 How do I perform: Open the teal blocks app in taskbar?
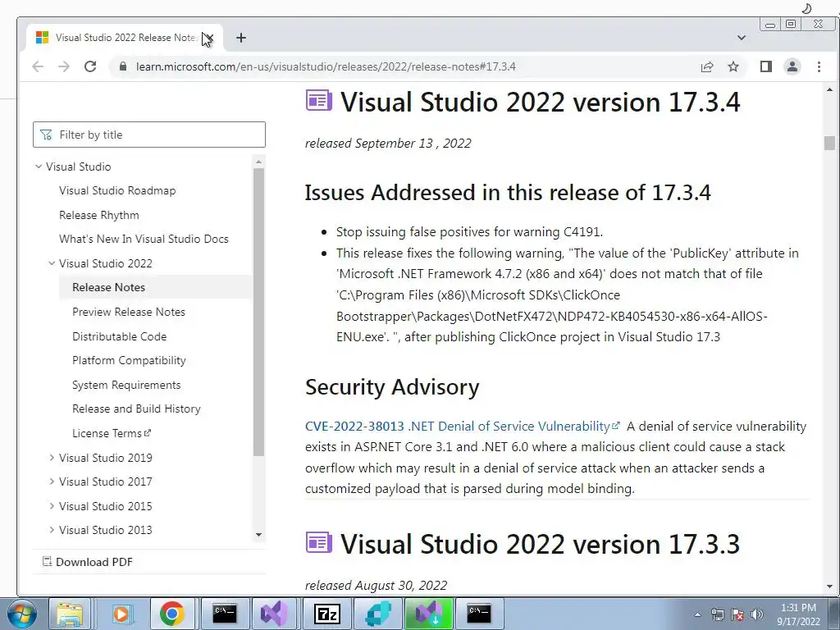pyautogui.click(x=377, y=614)
